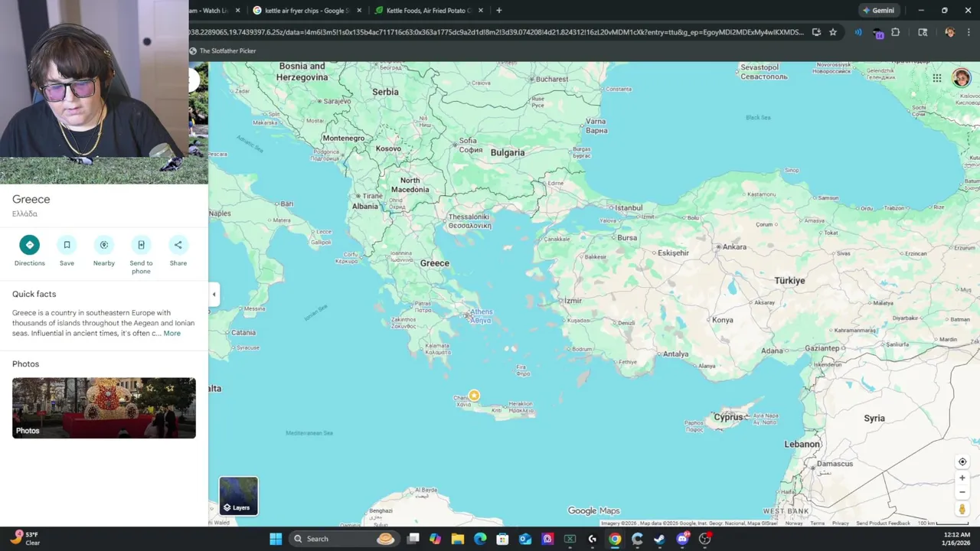Click the Windows taskbar Search box
The height and width of the screenshot is (551, 980).
click(345, 539)
